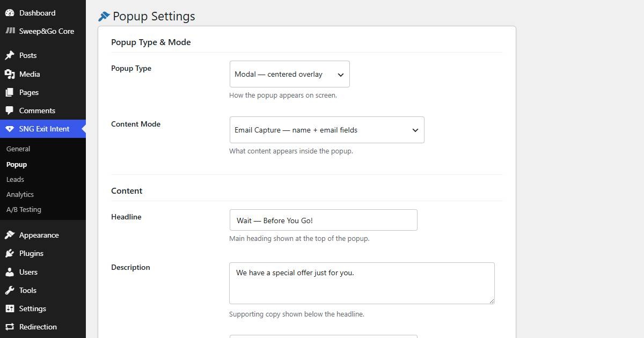Viewport: 644px width, 338px height.
Task: Open the Popup Type dropdown
Action: [290, 74]
